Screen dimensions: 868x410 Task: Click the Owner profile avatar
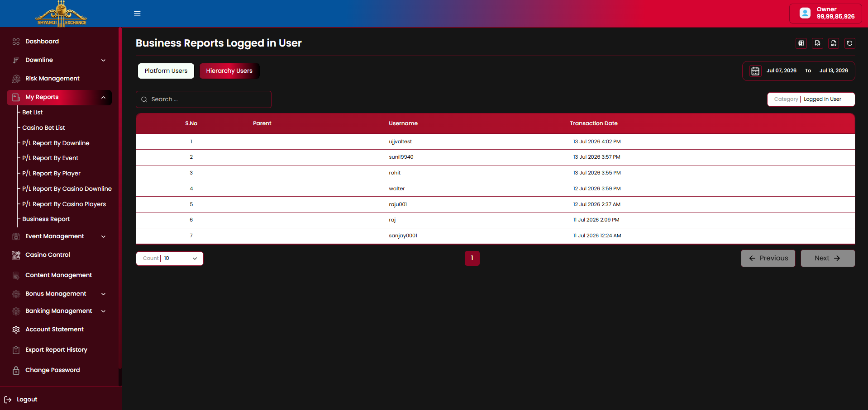pyautogui.click(x=805, y=13)
